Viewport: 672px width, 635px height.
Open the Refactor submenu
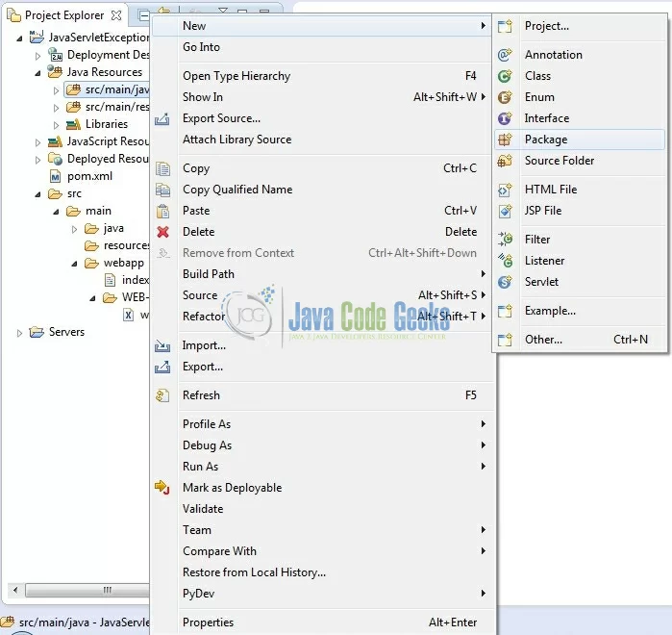[x=321, y=317]
